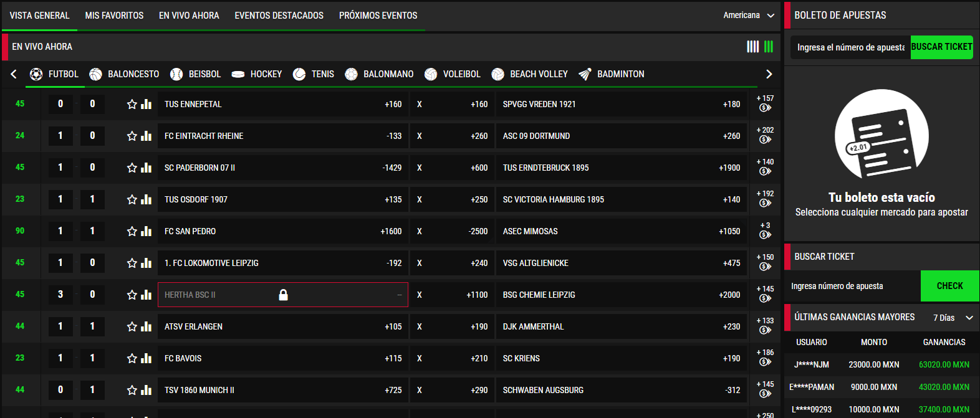Click user E****PAMAN in winners table
The height and width of the screenshot is (418, 980).
[812, 387]
